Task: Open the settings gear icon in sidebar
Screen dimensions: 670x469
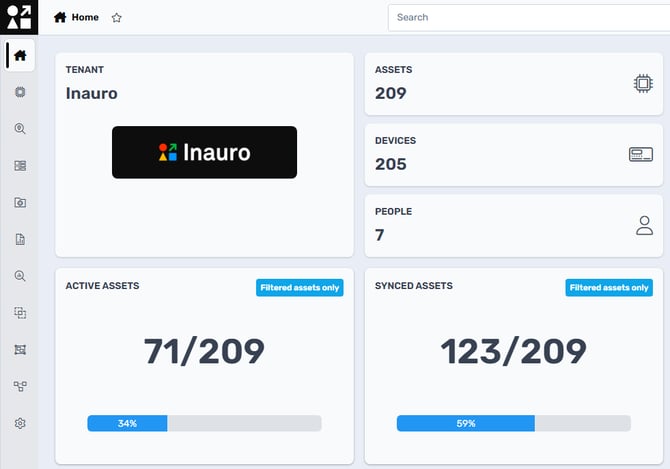Action: [x=20, y=423]
